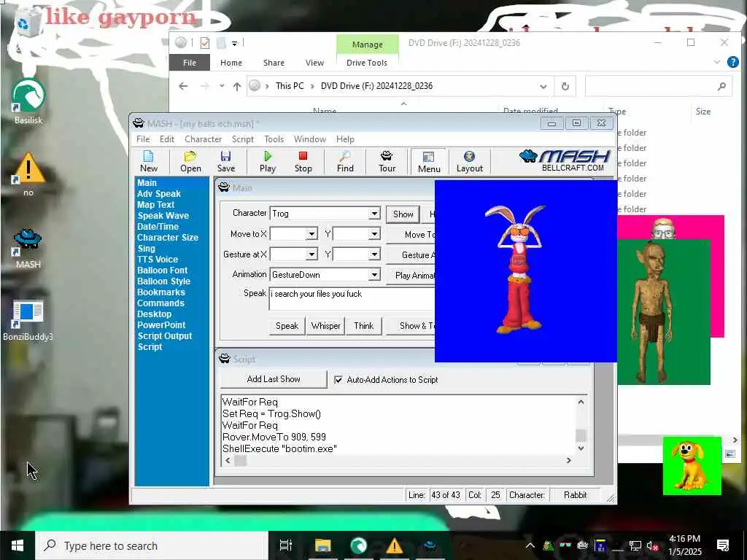This screenshot has height=560, width=747.
Task: Click the Show character button
Action: 403,214
